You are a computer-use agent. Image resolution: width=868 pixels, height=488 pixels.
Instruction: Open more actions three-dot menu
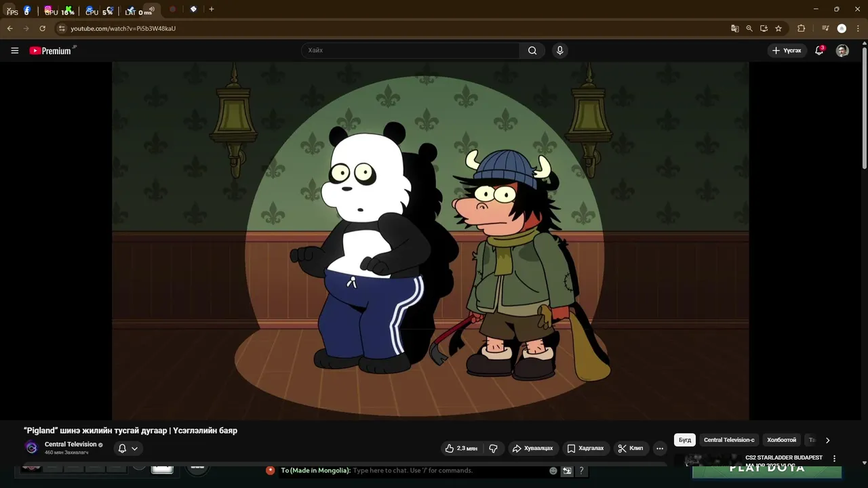660,448
